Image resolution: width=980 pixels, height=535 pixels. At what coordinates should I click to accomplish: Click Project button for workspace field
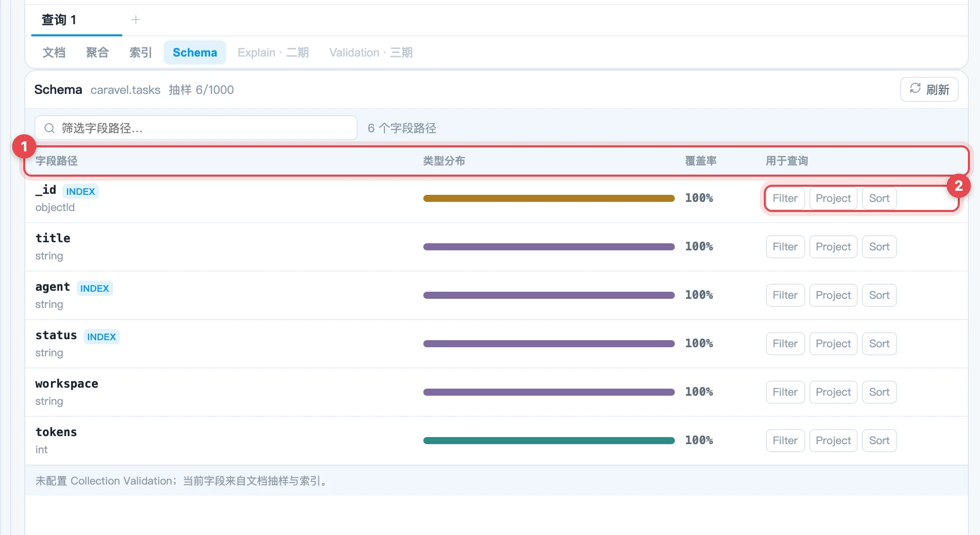click(834, 392)
